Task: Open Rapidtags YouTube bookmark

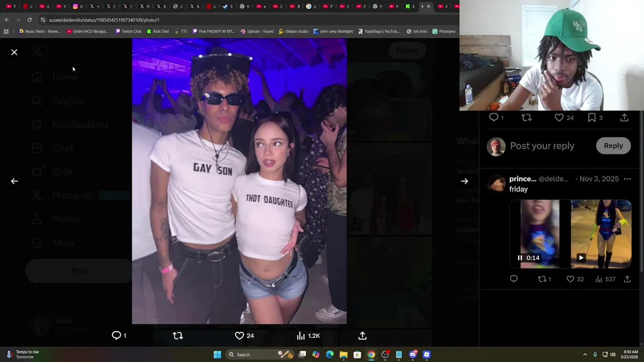Action: point(379,31)
